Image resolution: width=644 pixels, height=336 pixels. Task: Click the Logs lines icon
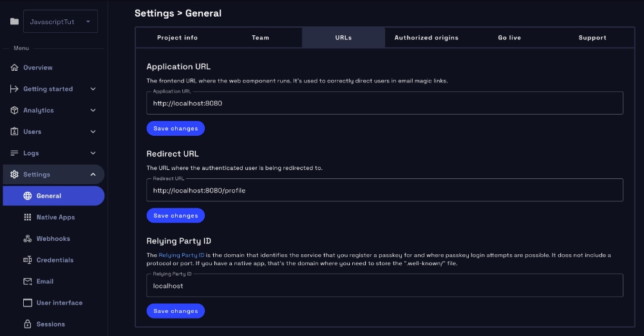point(15,153)
